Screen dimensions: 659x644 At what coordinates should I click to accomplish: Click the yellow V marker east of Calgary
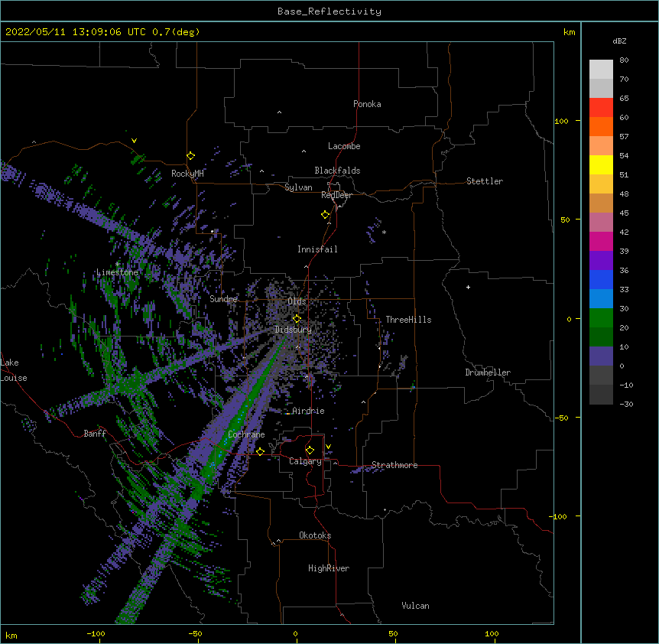[328, 447]
